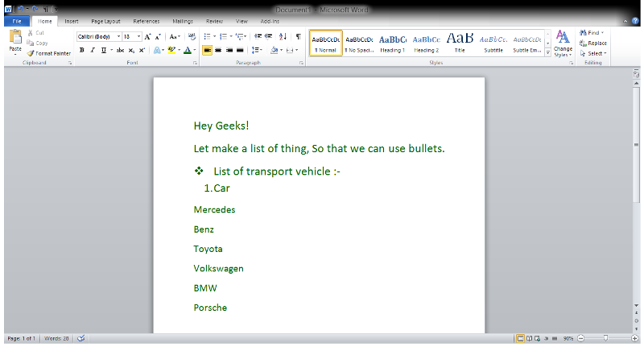Screen dimensions: 644x347
Task: Decrease the paragraph indent
Action: (258, 36)
